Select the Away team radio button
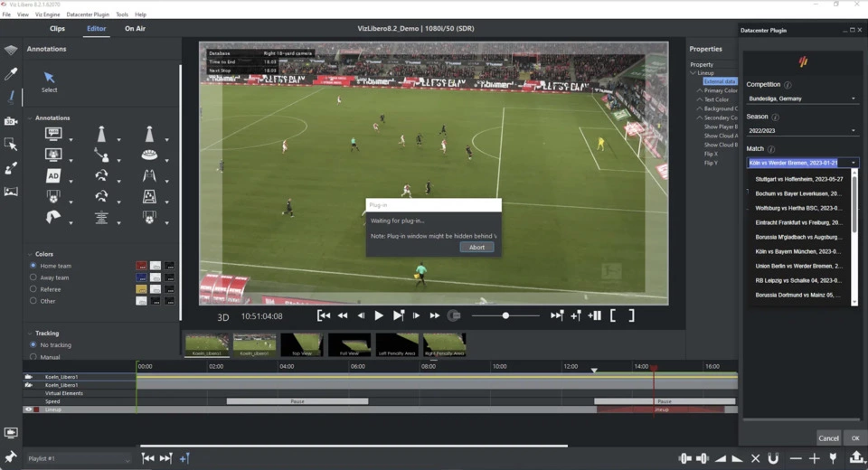The height and width of the screenshot is (470, 868). coord(33,277)
